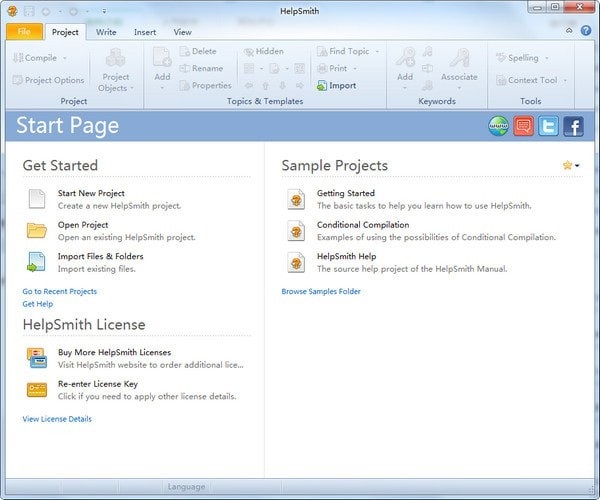
Task: Expand the Quick Access Toolbar customize arrow
Action: pos(104,12)
